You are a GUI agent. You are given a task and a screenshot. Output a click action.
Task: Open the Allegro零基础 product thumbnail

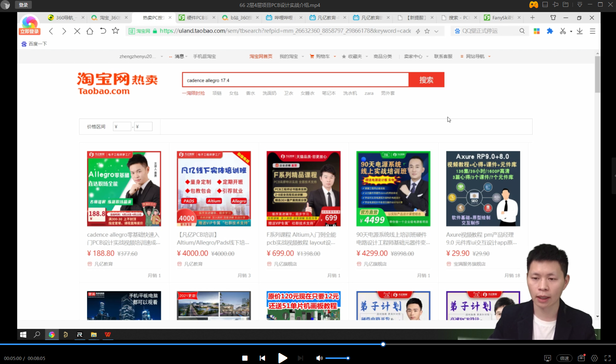click(124, 189)
